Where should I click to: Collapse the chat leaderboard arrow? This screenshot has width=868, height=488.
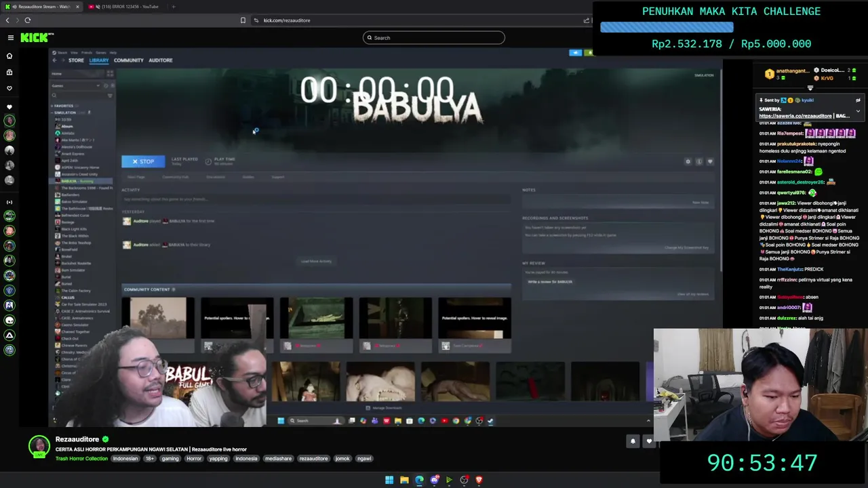[810, 88]
